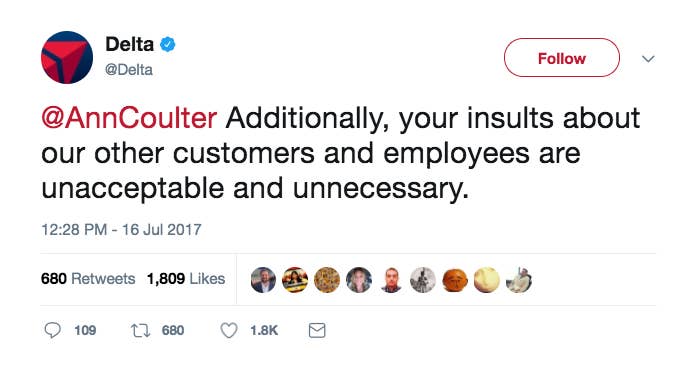Open the pale yellow round liker avatar
The height and width of the screenshot is (369, 696).
point(487,280)
